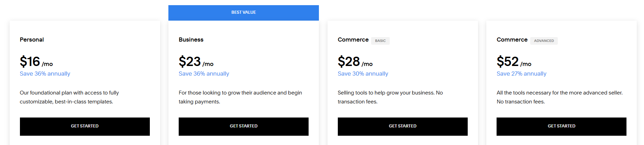Click the Business plan audience description text
This screenshot has height=145, width=644.
[x=240, y=97]
